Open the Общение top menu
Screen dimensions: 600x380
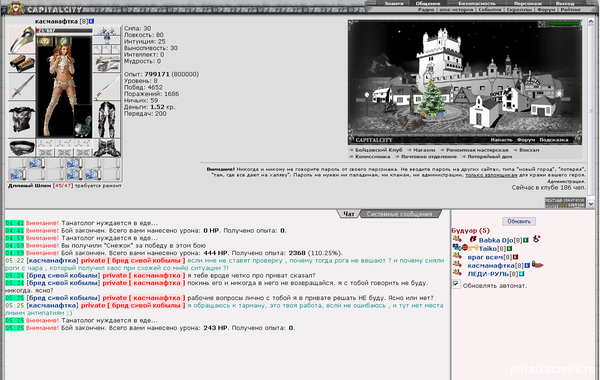point(428,3)
